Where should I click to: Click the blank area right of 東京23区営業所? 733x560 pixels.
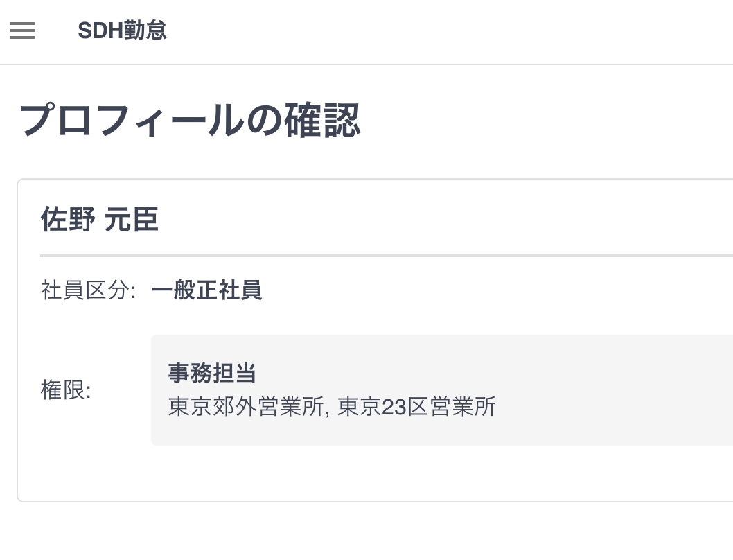point(610,407)
